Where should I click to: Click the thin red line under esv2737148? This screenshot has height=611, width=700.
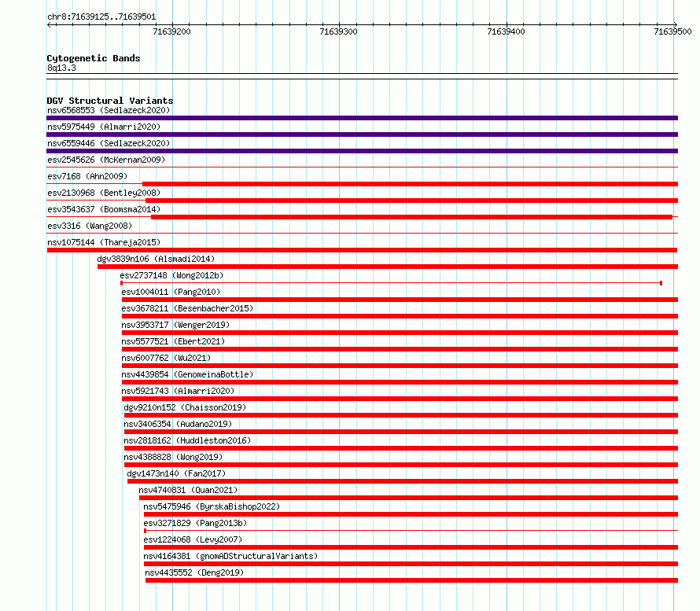point(391,283)
